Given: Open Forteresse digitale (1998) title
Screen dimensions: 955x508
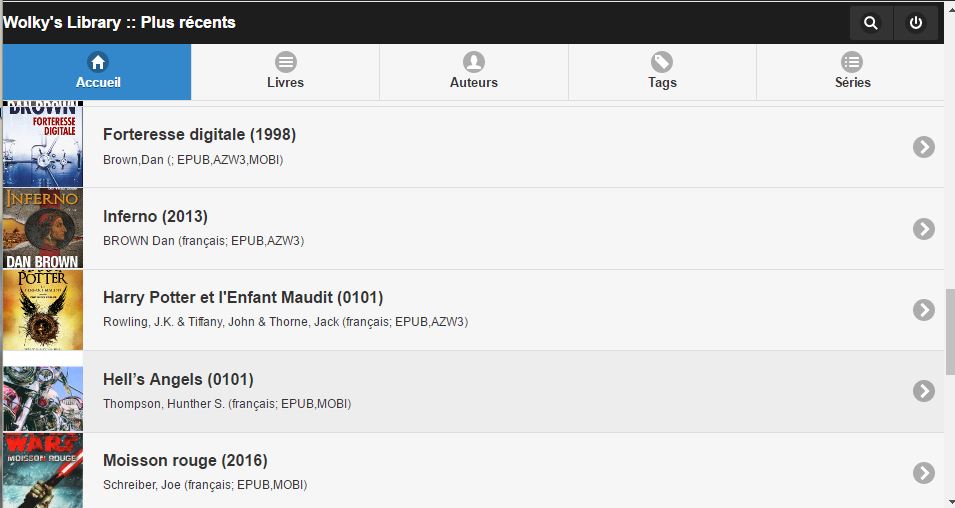Looking at the screenshot, I should point(199,135).
